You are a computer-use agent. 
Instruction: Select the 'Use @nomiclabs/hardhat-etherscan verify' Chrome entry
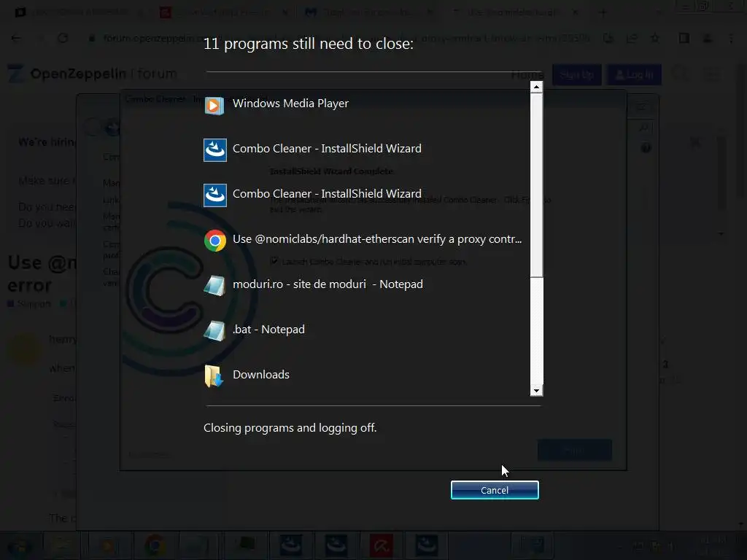click(377, 239)
